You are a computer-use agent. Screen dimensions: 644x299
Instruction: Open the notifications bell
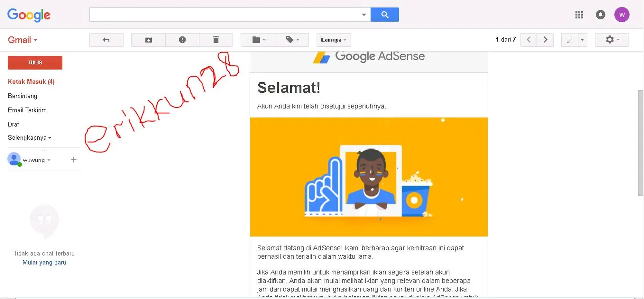[x=600, y=15]
